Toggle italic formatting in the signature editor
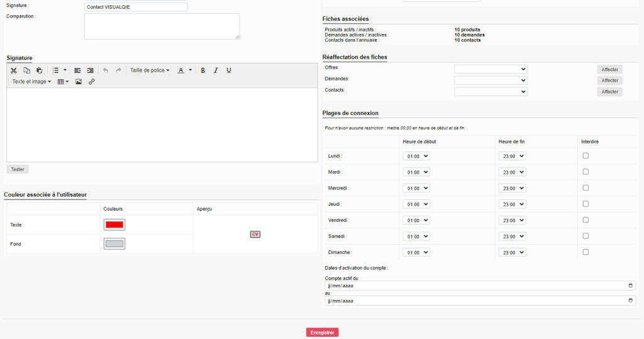 [x=216, y=70]
